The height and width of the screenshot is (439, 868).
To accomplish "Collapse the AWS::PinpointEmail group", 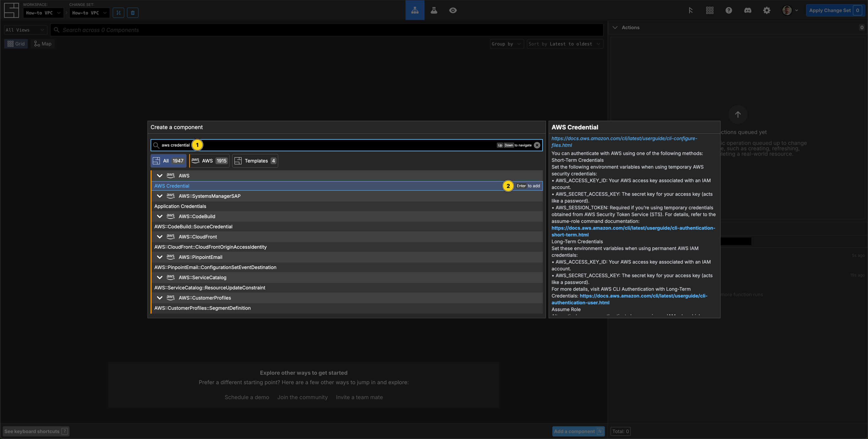I will click(x=160, y=257).
